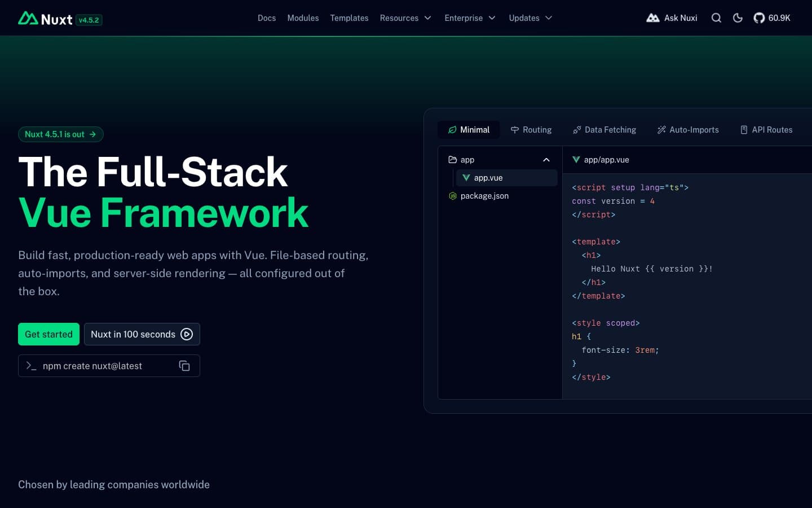This screenshot has width=812, height=508.
Task: Open the v4.5.2 version badge
Action: coord(89,20)
